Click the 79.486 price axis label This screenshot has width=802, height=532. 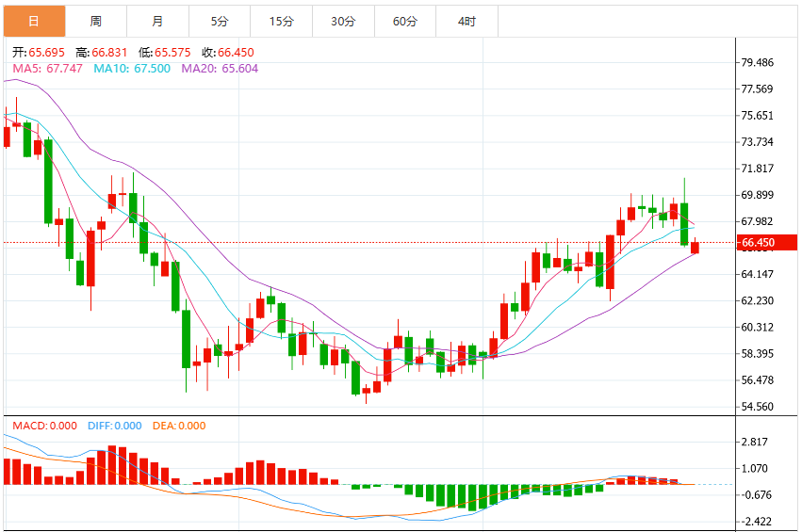[758, 62]
